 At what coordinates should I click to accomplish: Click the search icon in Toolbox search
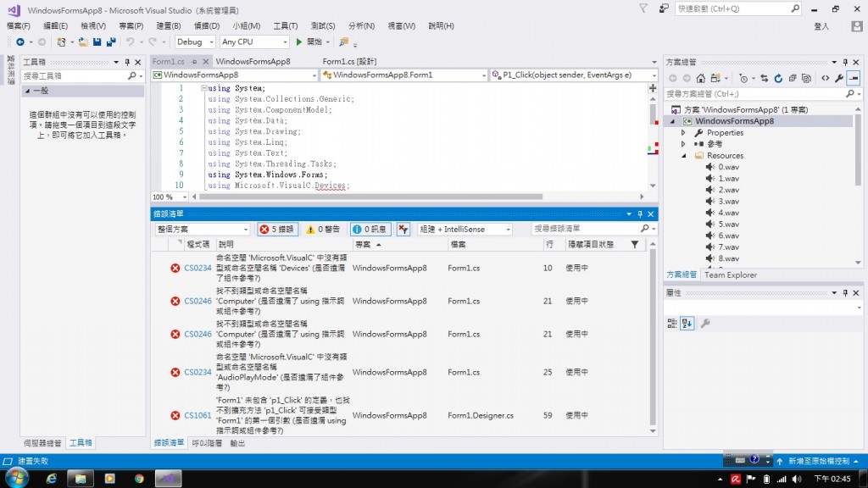(x=131, y=75)
